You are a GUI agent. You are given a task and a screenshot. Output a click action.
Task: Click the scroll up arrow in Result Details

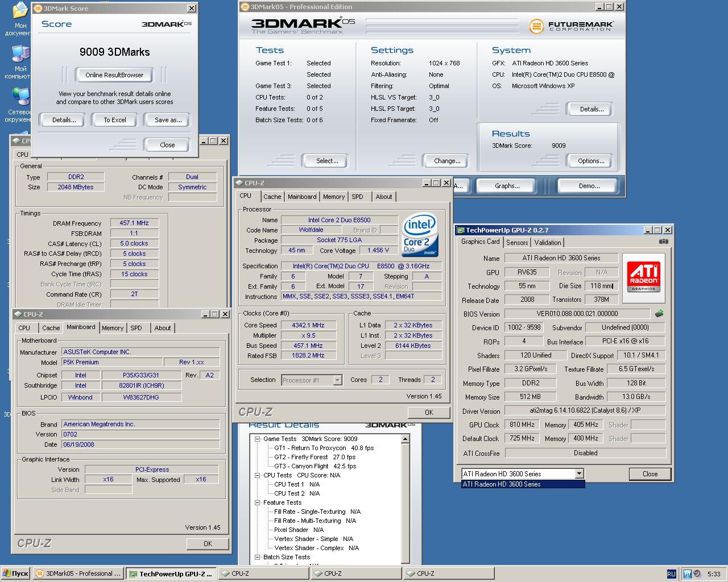click(406, 439)
